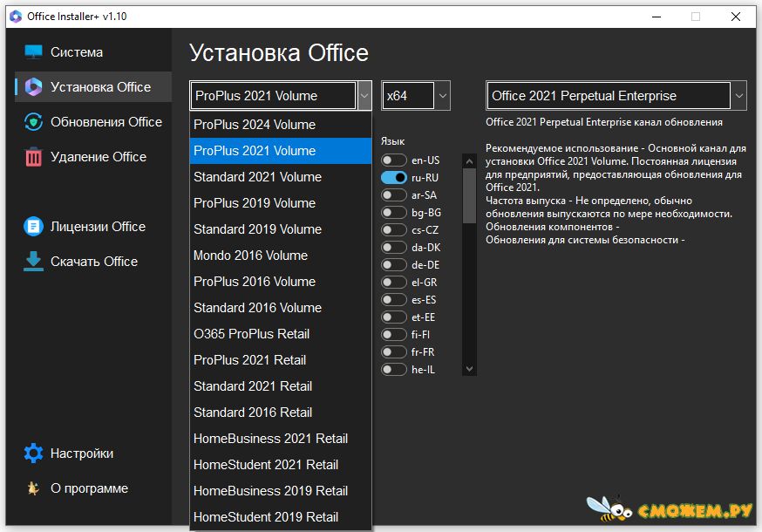Turn on the ar-SA language switch
This screenshot has height=532, width=762.
point(393,195)
